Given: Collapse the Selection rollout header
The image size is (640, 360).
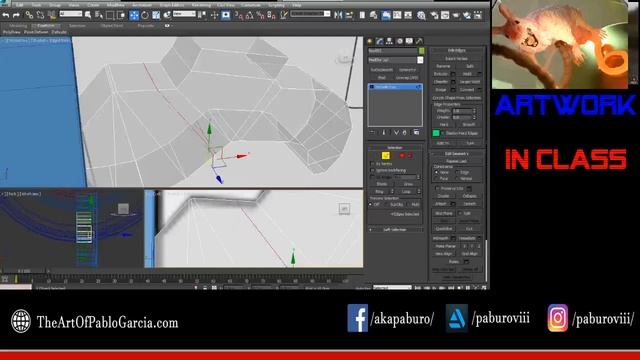Looking at the screenshot, I should tap(395, 148).
